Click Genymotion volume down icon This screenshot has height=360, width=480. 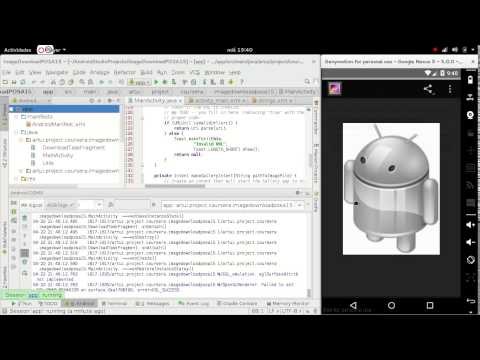(470, 242)
